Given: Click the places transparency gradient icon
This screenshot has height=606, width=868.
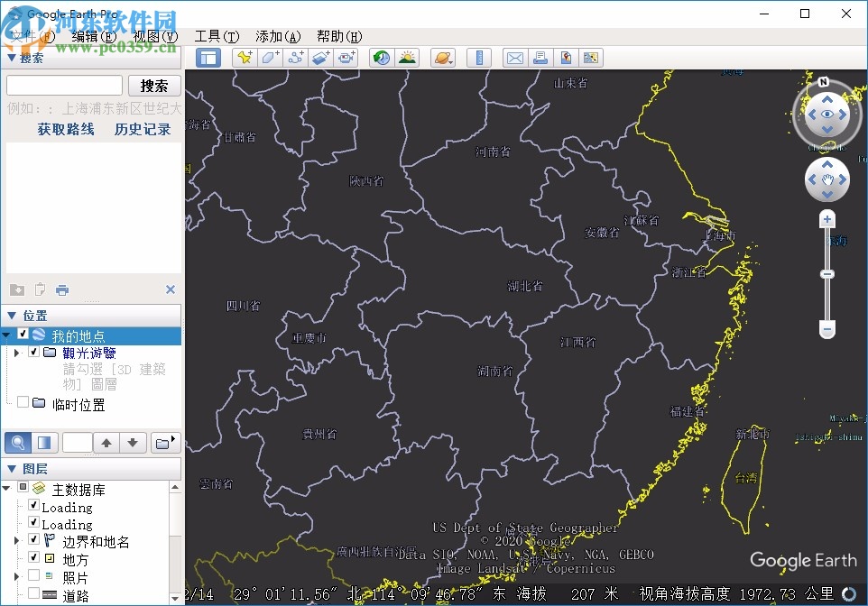Looking at the screenshot, I should tap(43, 443).
